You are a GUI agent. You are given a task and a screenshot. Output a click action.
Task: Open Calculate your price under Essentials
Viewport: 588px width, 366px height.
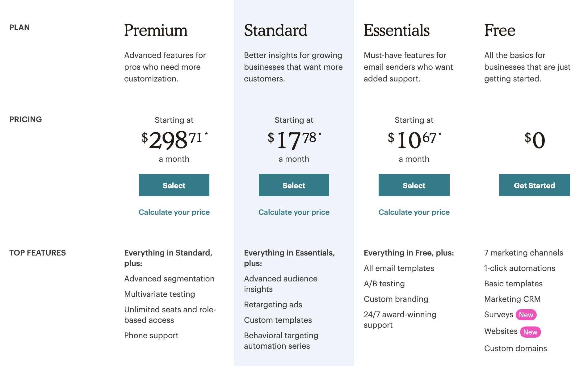pos(414,212)
